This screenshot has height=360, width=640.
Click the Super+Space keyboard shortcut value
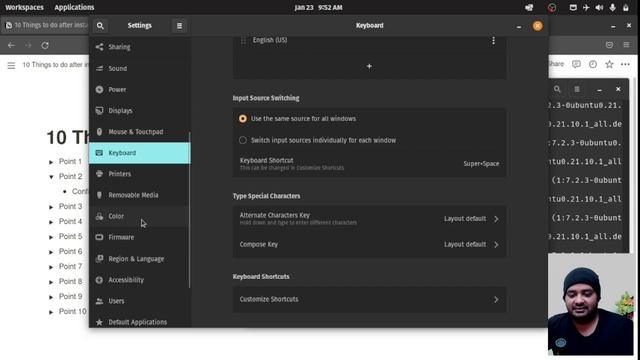click(481, 164)
